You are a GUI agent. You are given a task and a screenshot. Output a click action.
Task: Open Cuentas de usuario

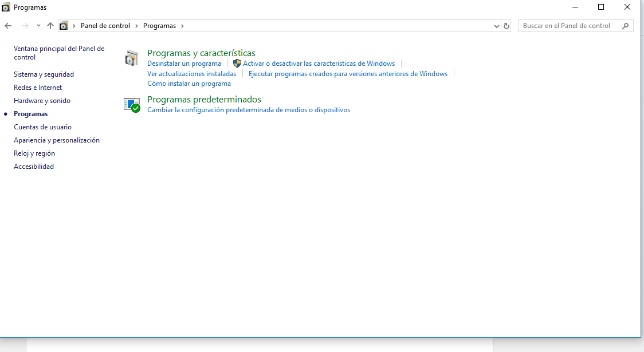pyautogui.click(x=42, y=126)
